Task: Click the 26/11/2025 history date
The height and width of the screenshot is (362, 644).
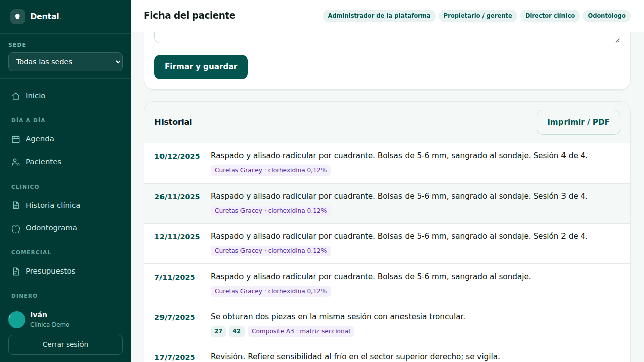Action: click(177, 197)
